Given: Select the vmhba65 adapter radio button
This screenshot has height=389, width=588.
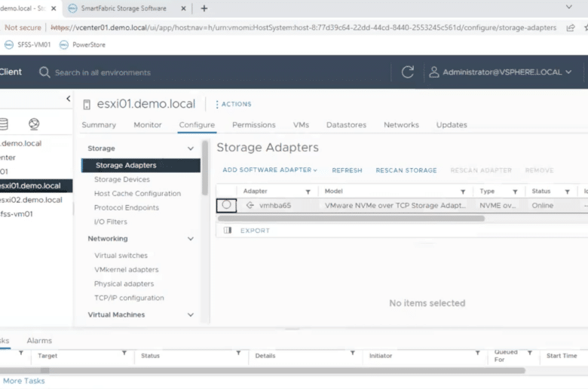Looking at the screenshot, I should [226, 205].
